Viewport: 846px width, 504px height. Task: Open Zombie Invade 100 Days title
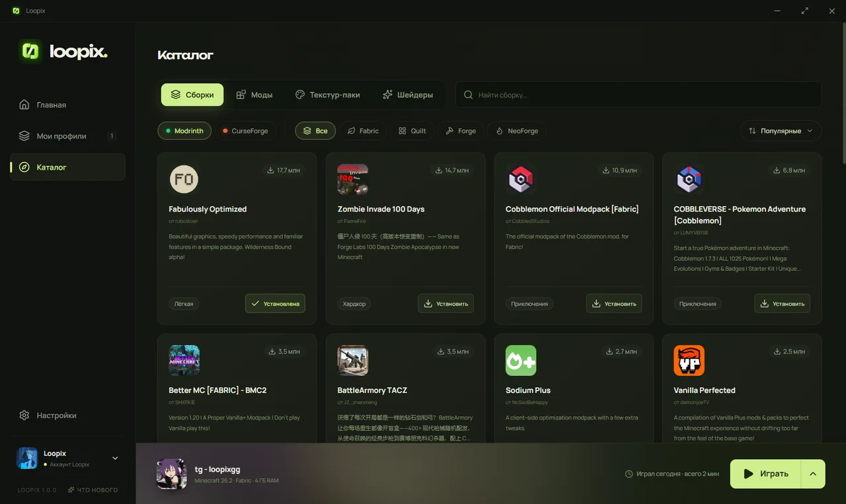click(381, 209)
